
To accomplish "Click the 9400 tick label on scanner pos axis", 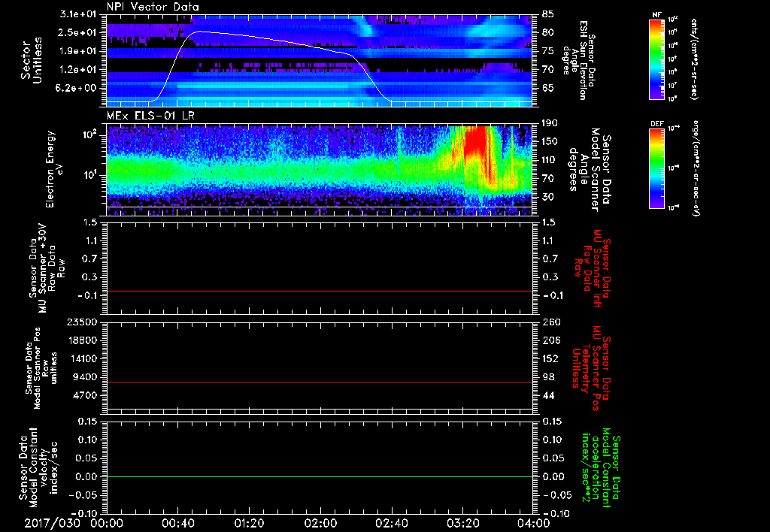I will point(85,377).
